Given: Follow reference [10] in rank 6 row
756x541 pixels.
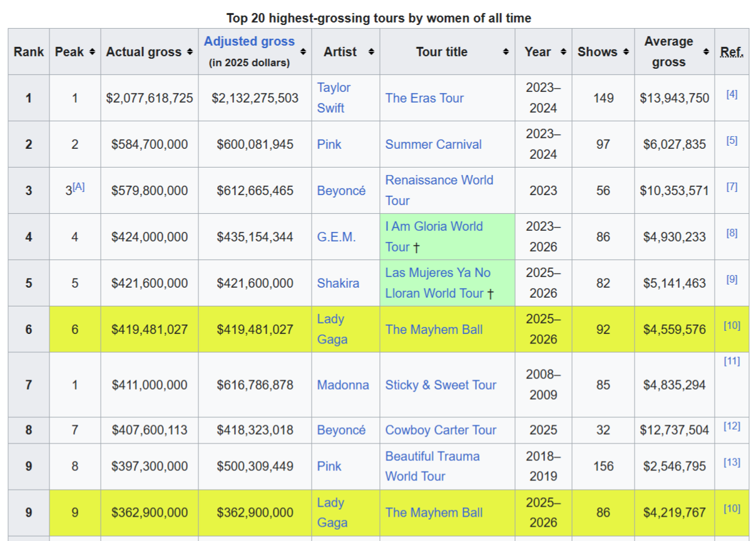Looking at the screenshot, I should tap(732, 326).
